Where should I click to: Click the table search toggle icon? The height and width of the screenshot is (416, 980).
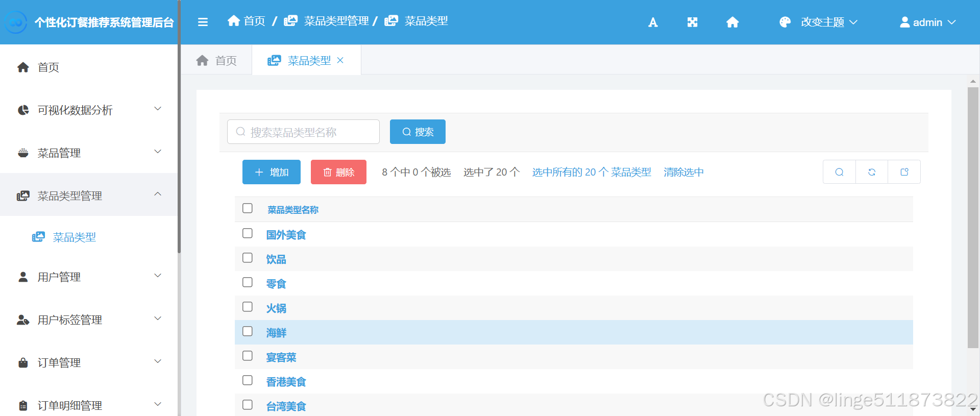pyautogui.click(x=839, y=172)
